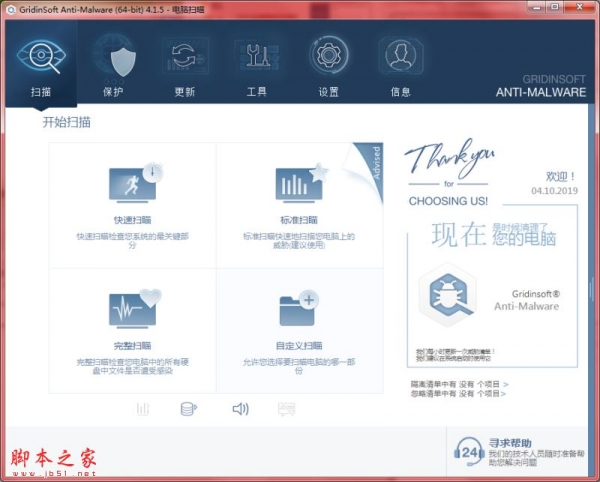Open the 寻求帮助 help link
This screenshot has width=600, height=482.
point(510,443)
